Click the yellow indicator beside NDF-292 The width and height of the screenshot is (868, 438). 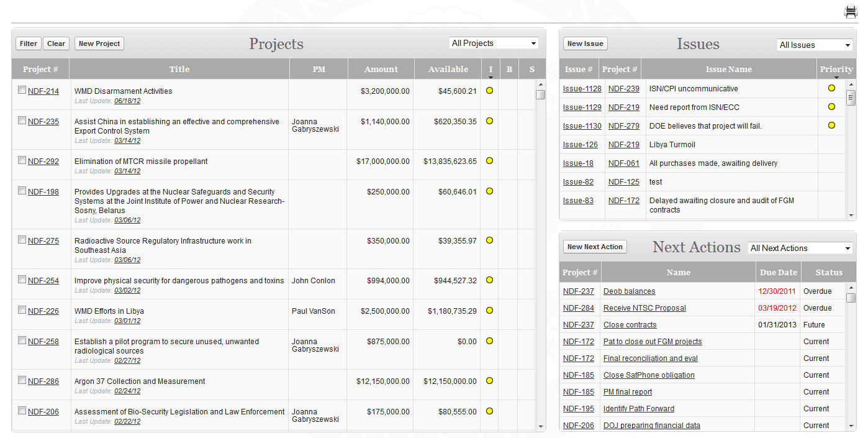[490, 161]
